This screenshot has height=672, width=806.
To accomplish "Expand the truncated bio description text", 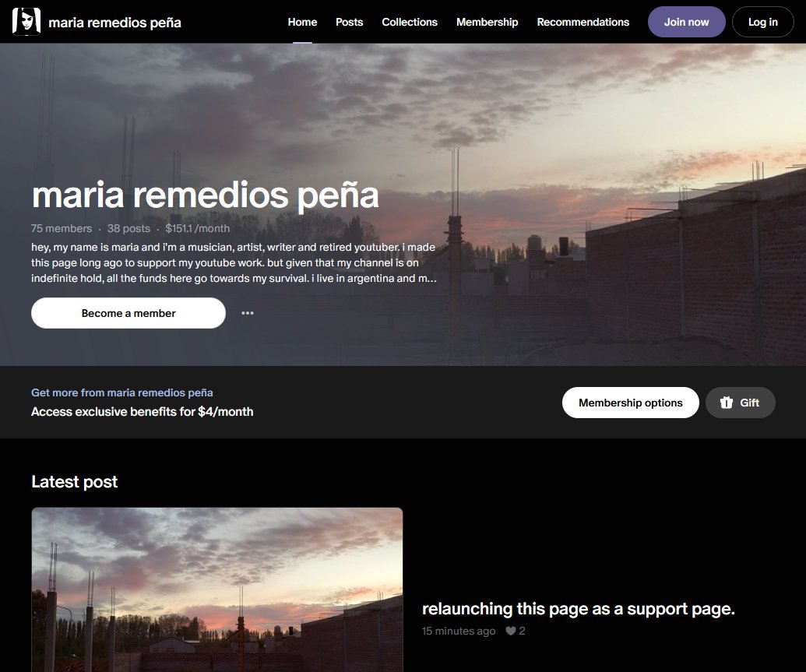I will 234,262.
